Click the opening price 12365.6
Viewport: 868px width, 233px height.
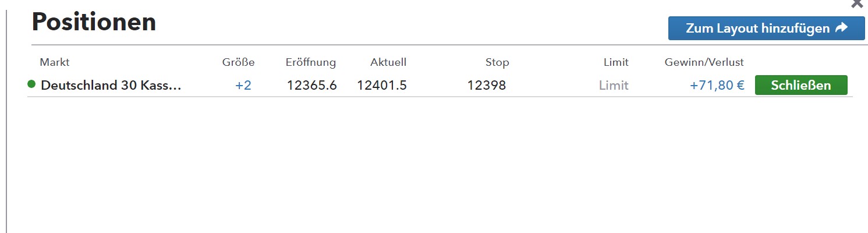point(311,86)
